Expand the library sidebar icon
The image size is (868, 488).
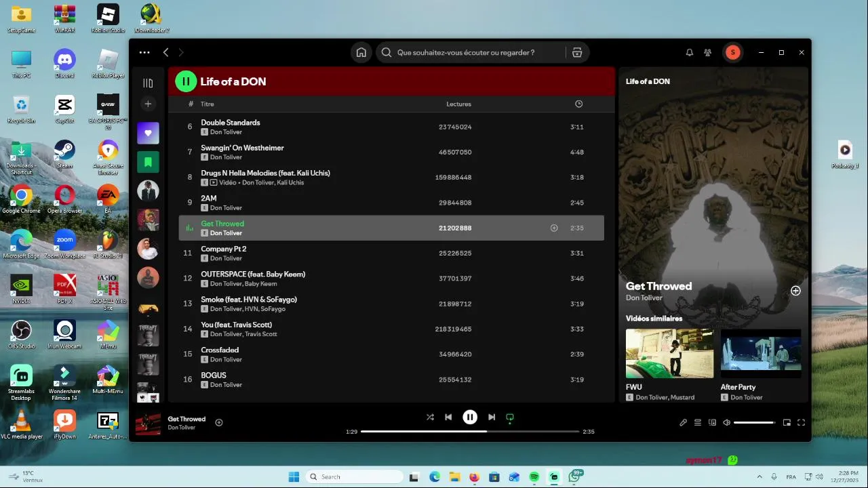click(148, 83)
